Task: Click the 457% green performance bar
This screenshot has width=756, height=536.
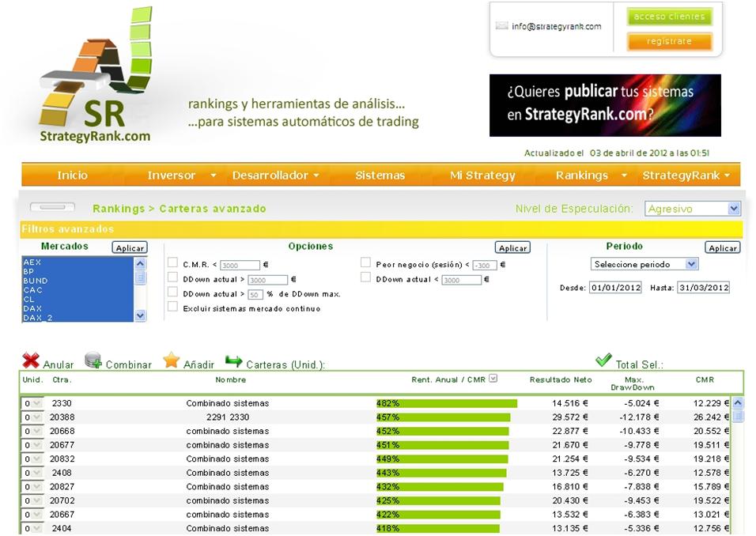Action: [443, 417]
